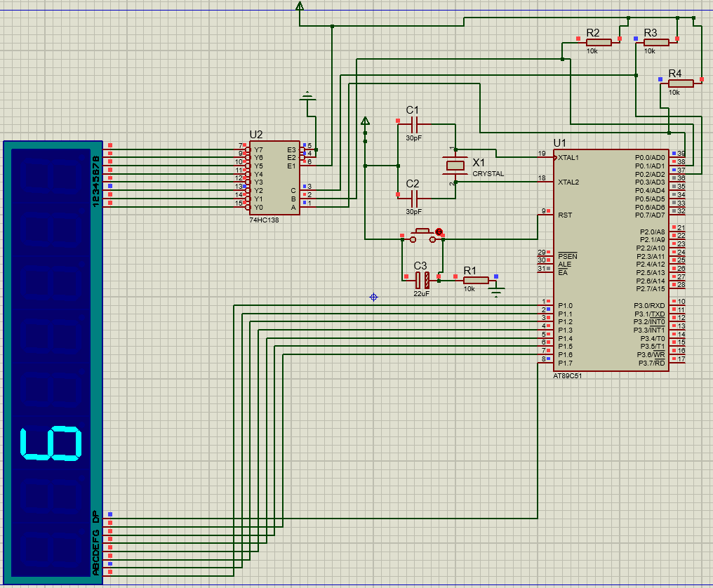Click the 'RST' pin label
This screenshot has width=713, height=588.
565,215
